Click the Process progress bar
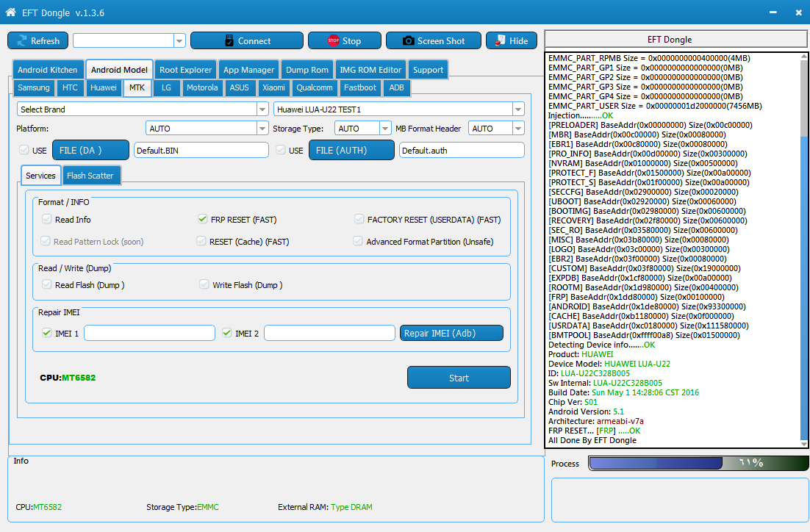The height and width of the screenshot is (532, 810). tap(698, 464)
